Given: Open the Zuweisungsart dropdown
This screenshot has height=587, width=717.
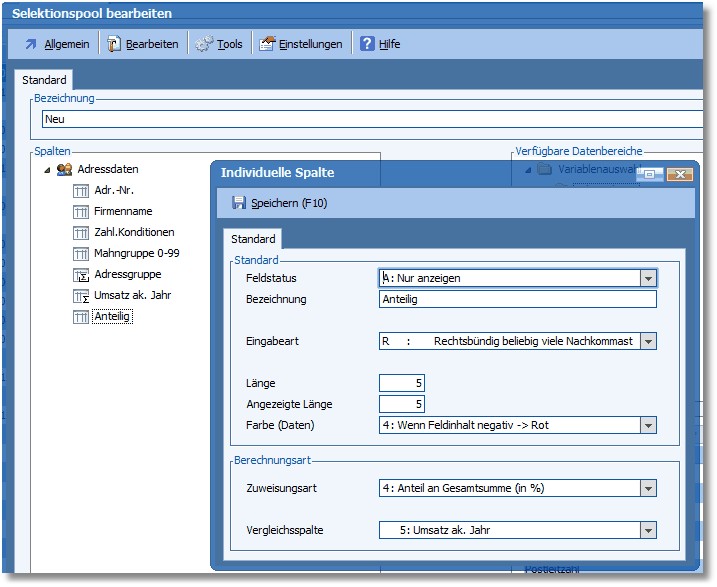Looking at the screenshot, I should tap(648, 489).
